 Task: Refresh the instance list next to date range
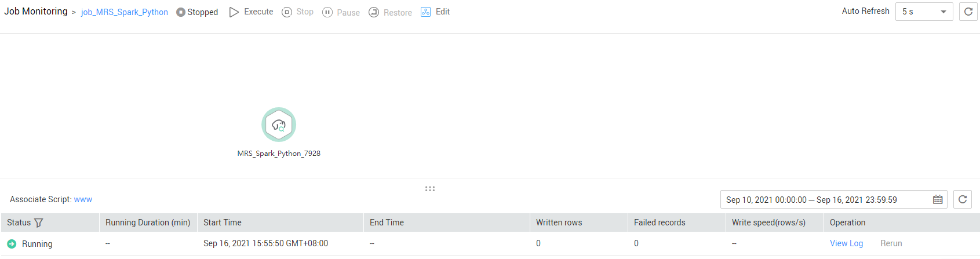click(963, 199)
